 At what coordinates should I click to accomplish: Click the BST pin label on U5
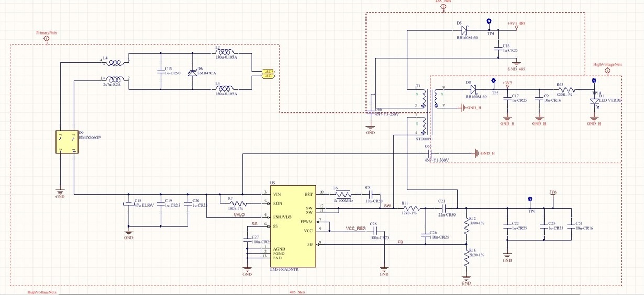[x=308, y=195]
